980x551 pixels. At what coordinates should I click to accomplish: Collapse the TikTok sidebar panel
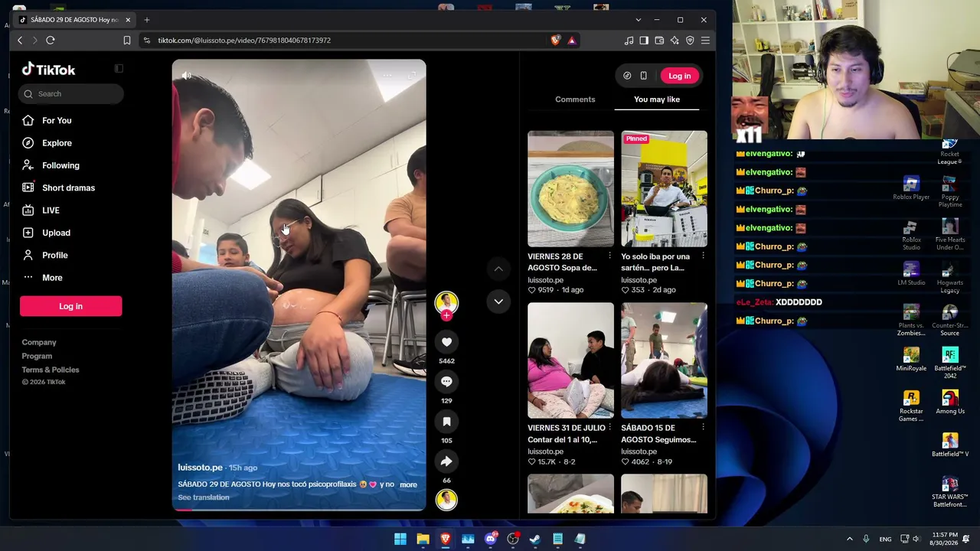[x=119, y=69]
